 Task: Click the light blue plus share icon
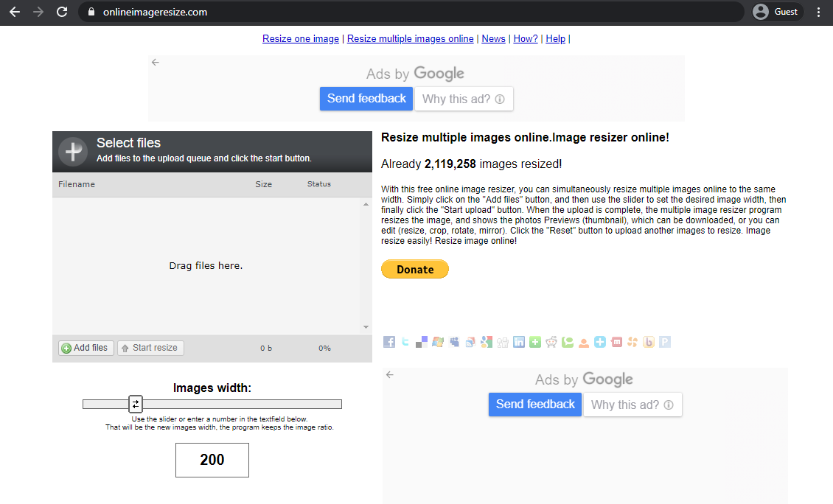pyautogui.click(x=600, y=342)
